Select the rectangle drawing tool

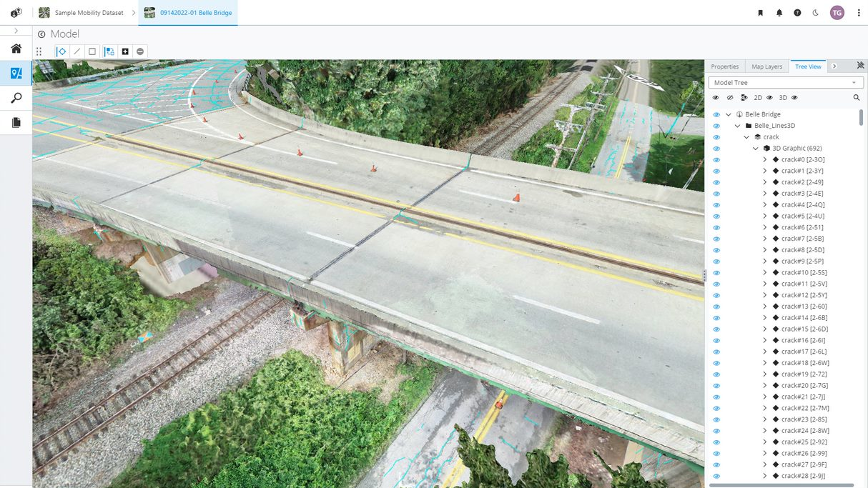tap(92, 51)
